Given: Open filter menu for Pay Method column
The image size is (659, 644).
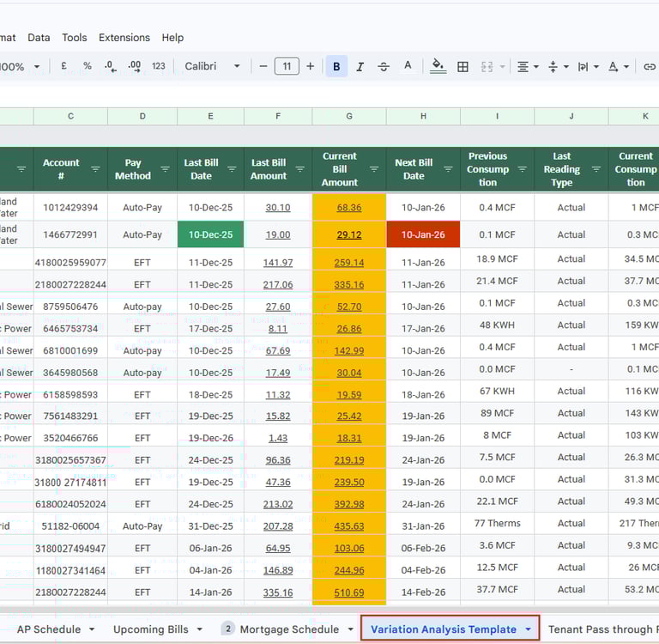Looking at the screenshot, I should tap(165, 169).
